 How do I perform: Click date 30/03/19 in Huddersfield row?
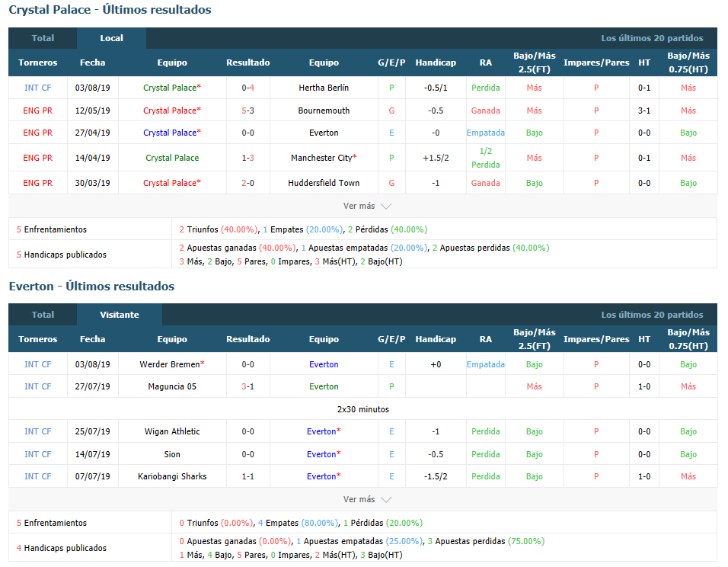coord(92,183)
